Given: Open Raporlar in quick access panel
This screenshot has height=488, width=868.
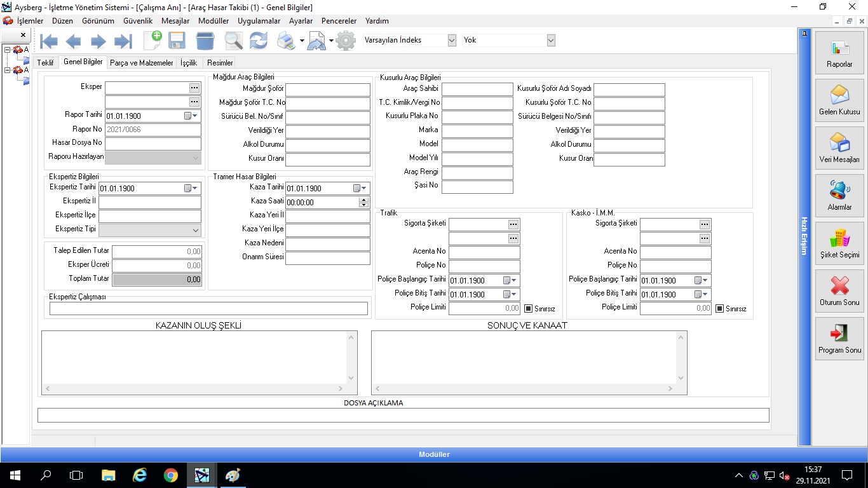Looking at the screenshot, I should (x=839, y=53).
